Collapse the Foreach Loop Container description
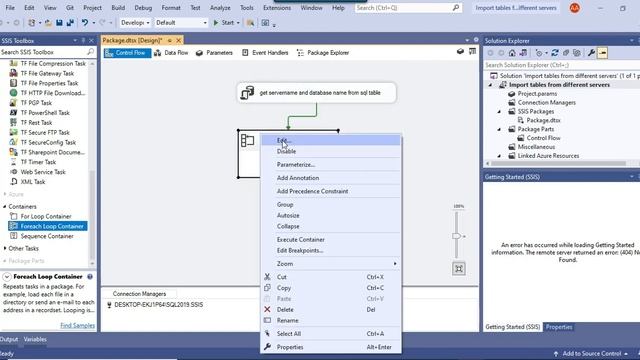Viewport: 640px width, 360px height. (7, 277)
